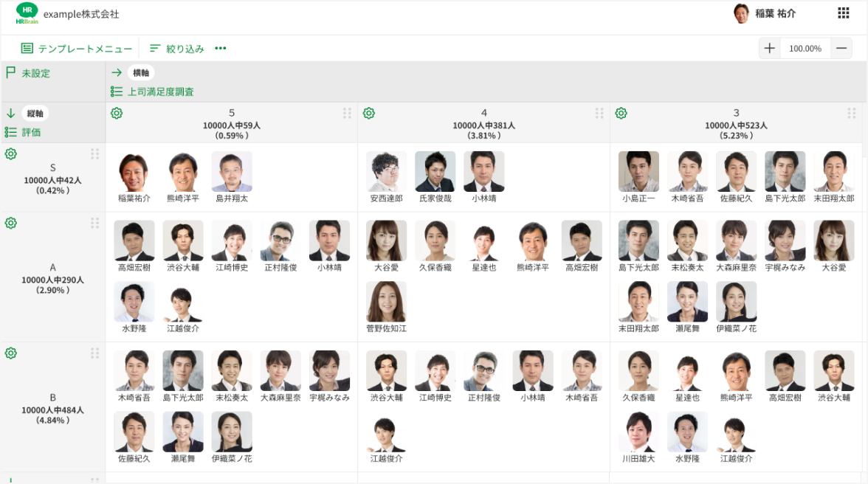The height and width of the screenshot is (484, 868).
Task: Select 正村隆俊 card in A row
Action: point(280,246)
